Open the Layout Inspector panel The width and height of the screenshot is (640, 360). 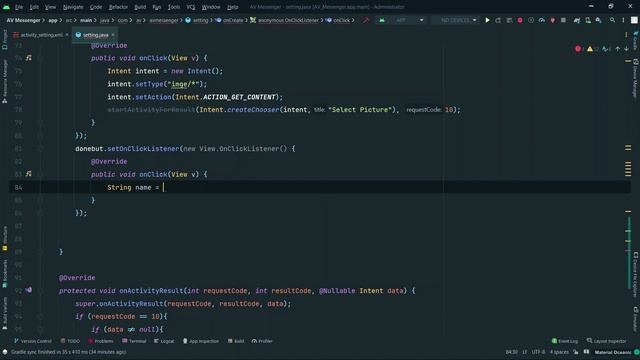[607, 341]
